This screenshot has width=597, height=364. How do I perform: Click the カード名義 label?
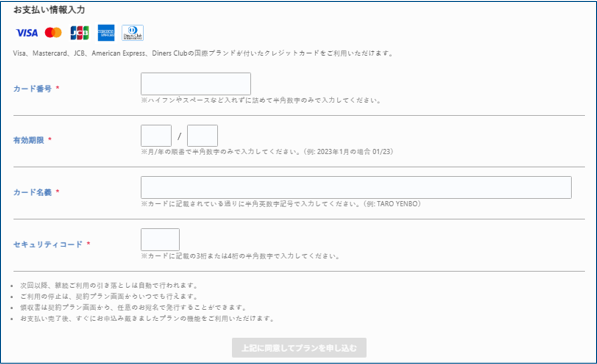(x=32, y=192)
